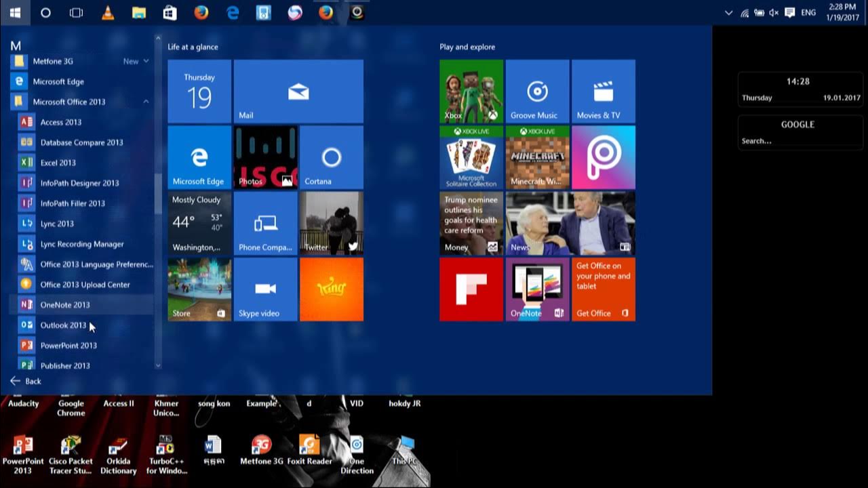The height and width of the screenshot is (488, 868).
Task: Click the Mail tile
Action: (298, 91)
